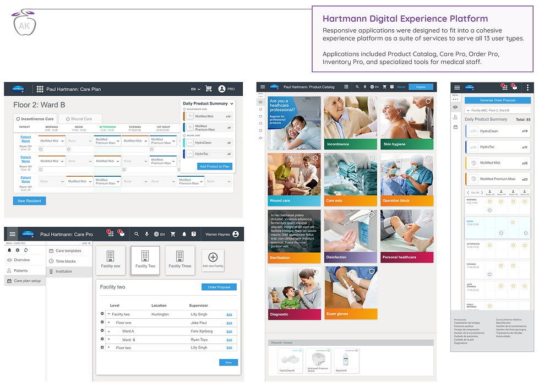Viewport: 539px width, 392px height.
Task: Open the Care templates submenu item
Action: pyautogui.click(x=68, y=251)
